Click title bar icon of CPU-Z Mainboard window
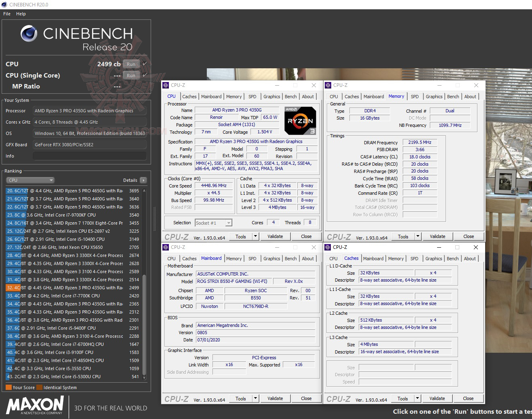The width and height of the screenshot is (532, 419). click(x=165, y=247)
